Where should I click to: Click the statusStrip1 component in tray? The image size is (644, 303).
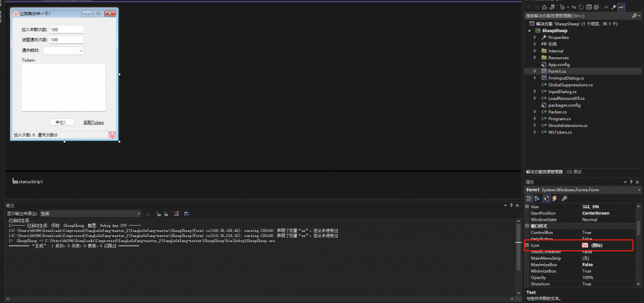[x=28, y=181]
